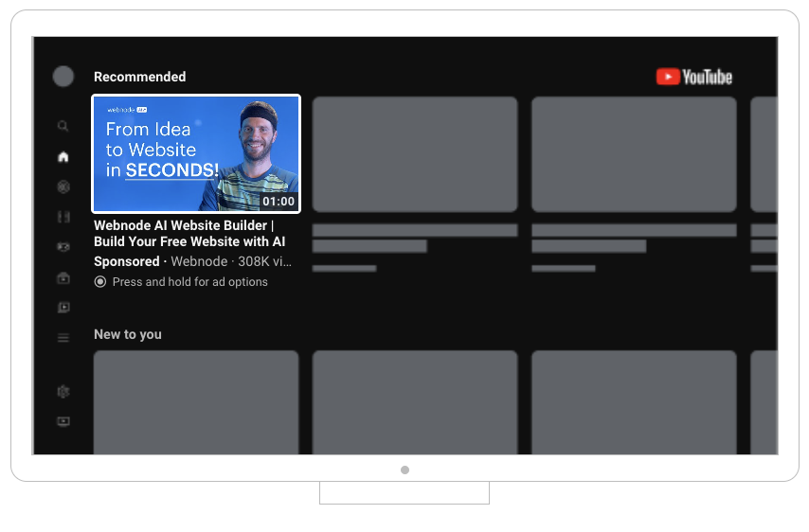
Task: Click the 'Sponsored' label under the ad title
Action: [126, 261]
